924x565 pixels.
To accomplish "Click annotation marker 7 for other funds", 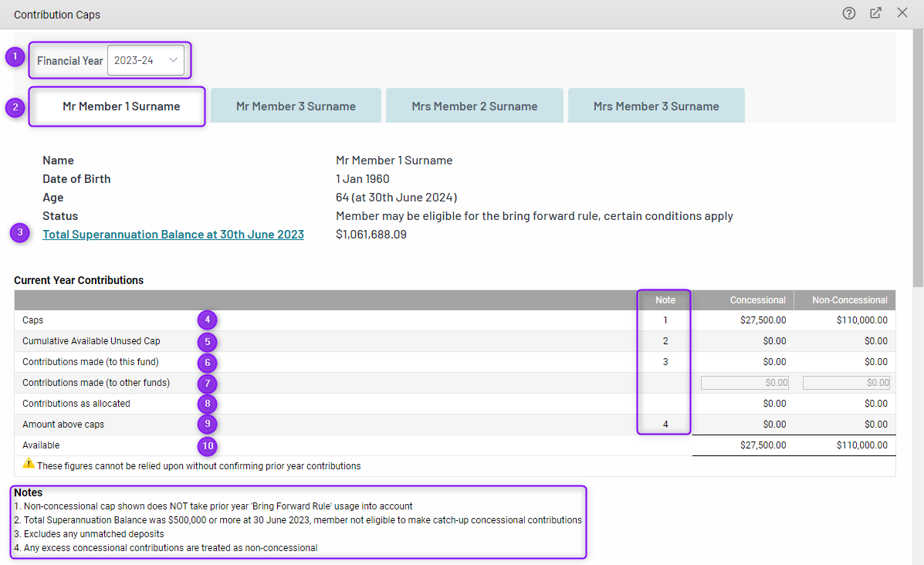I will pyautogui.click(x=206, y=384).
